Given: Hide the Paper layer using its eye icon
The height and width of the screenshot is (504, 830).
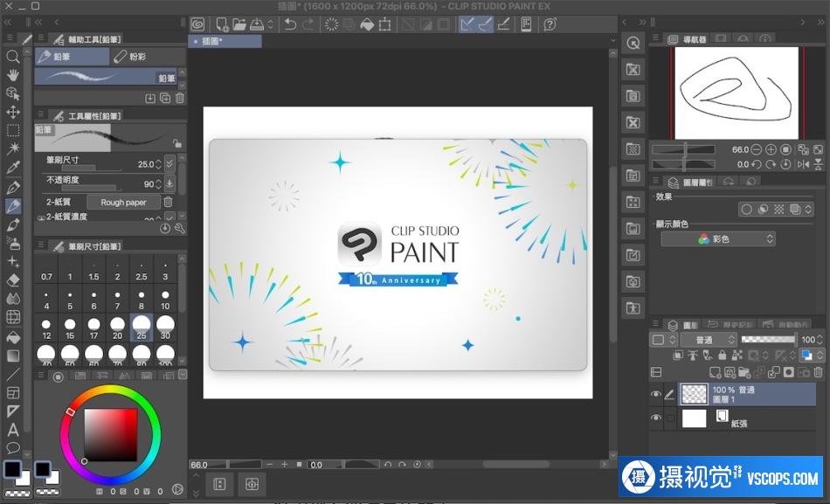Looking at the screenshot, I should (x=656, y=418).
